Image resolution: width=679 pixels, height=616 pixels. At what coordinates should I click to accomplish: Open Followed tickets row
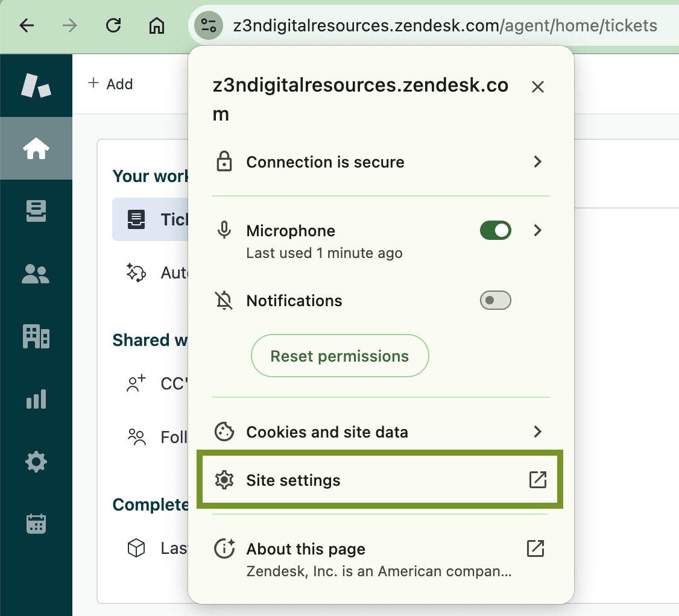(156, 437)
